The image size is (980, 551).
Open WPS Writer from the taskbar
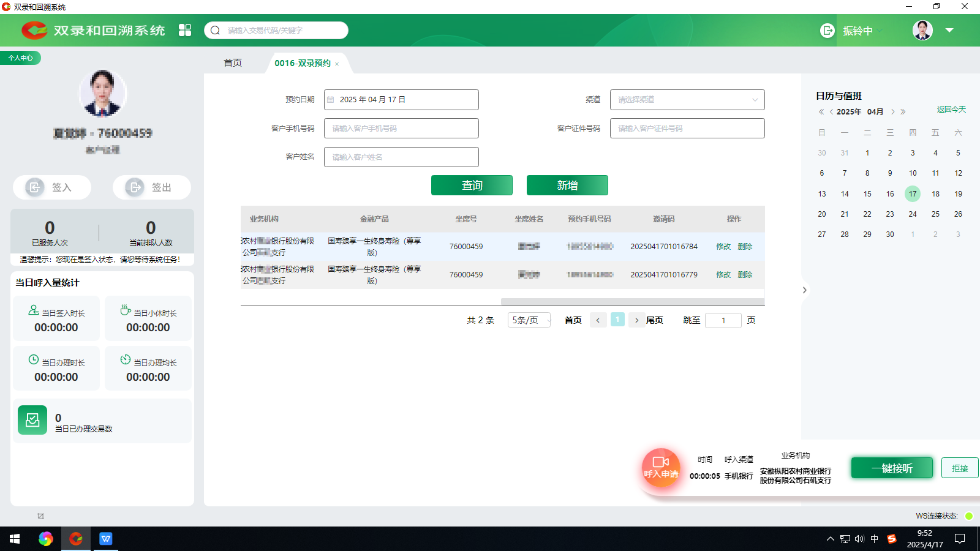(106, 539)
